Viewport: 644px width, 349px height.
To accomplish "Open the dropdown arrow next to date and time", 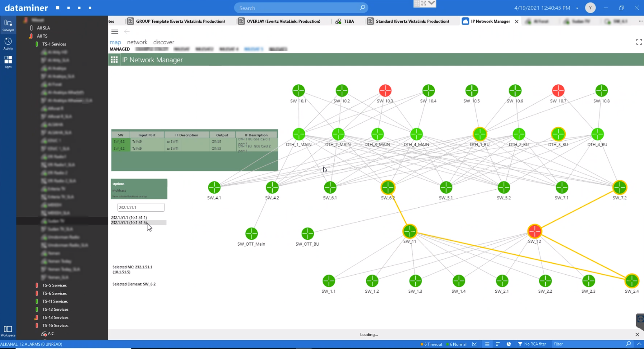I will (577, 8).
